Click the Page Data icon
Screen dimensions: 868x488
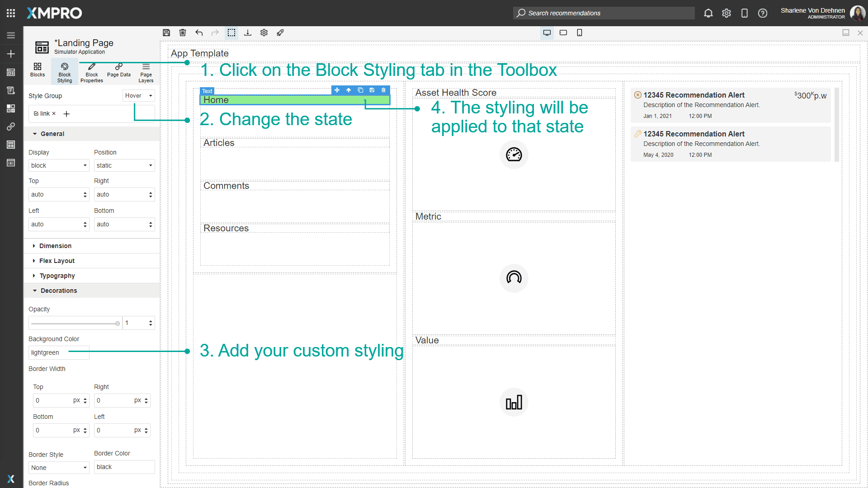[x=118, y=72]
